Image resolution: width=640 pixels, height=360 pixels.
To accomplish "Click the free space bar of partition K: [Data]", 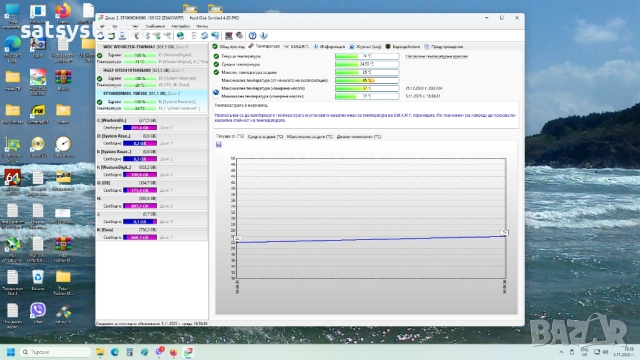I will coord(140,237).
